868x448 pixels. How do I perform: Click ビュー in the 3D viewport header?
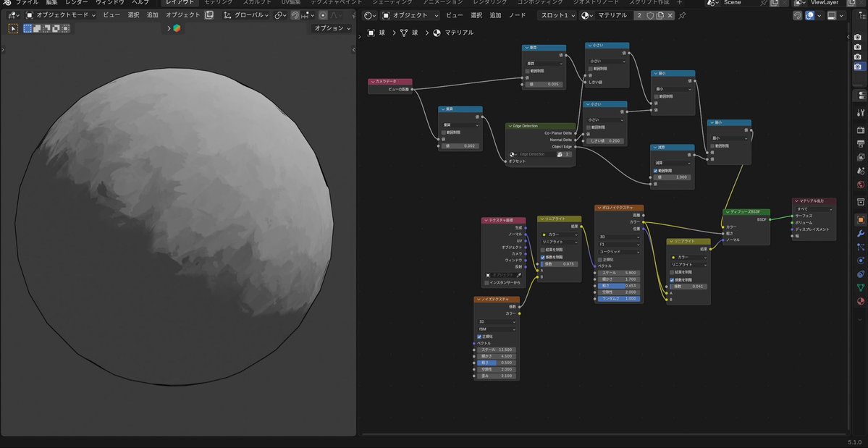coord(111,15)
